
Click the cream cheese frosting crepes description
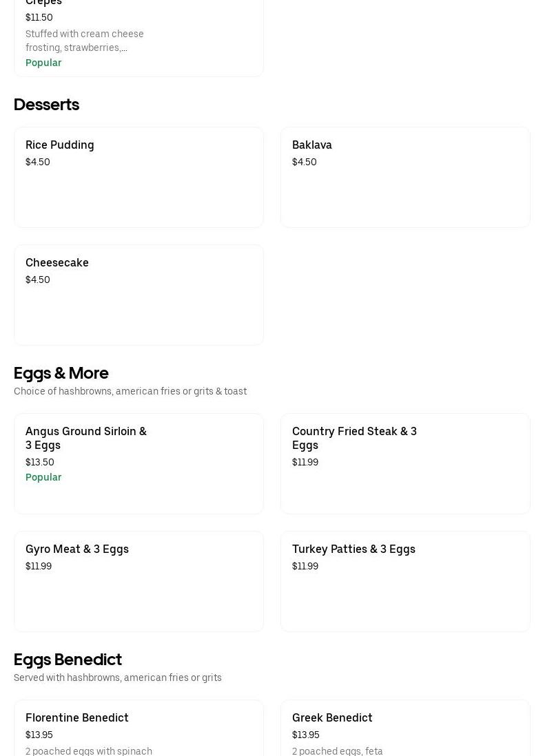click(x=85, y=41)
